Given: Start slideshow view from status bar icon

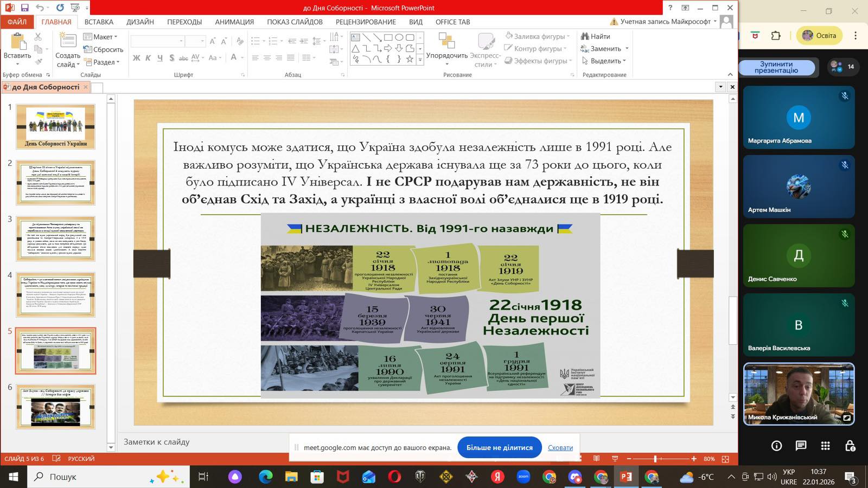Looking at the screenshot, I should [x=615, y=459].
